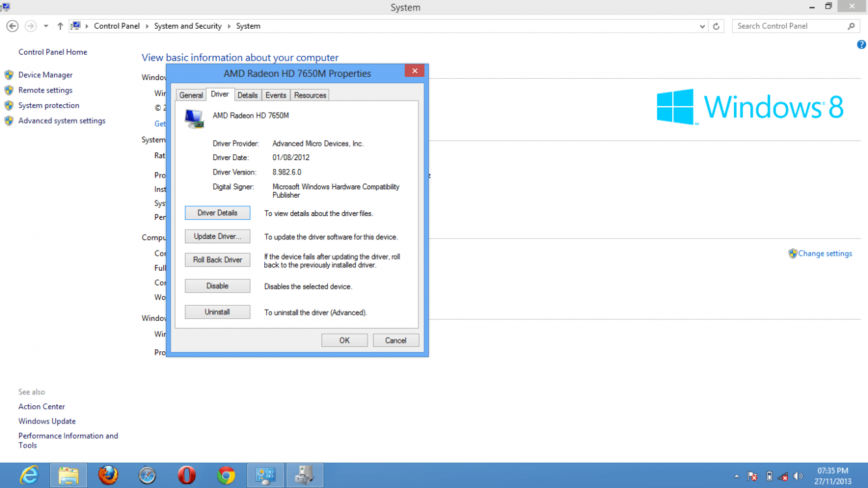Switch to the Details tab

pos(248,95)
